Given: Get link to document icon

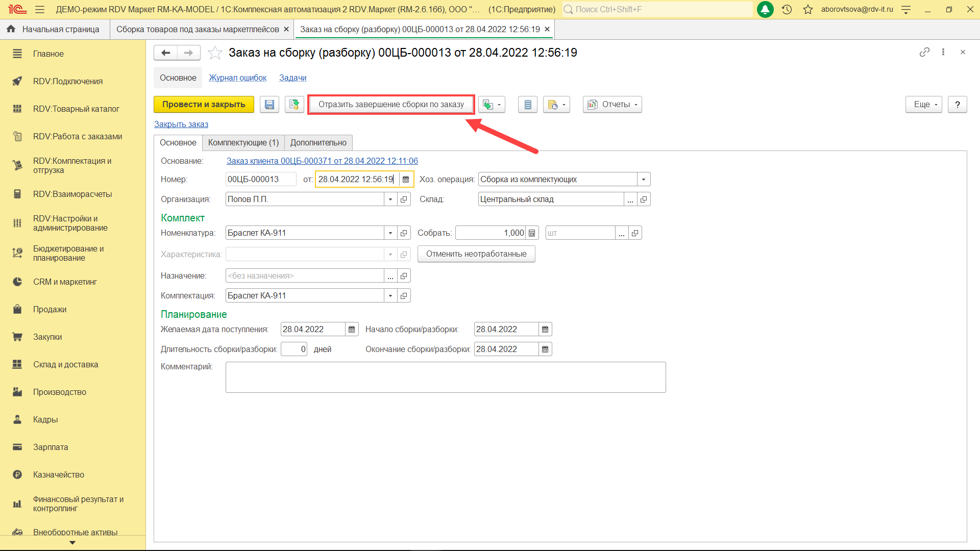Looking at the screenshot, I should [924, 52].
